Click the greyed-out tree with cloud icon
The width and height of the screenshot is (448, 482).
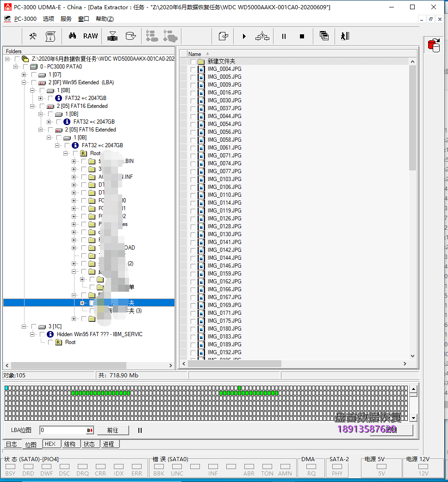170,36
